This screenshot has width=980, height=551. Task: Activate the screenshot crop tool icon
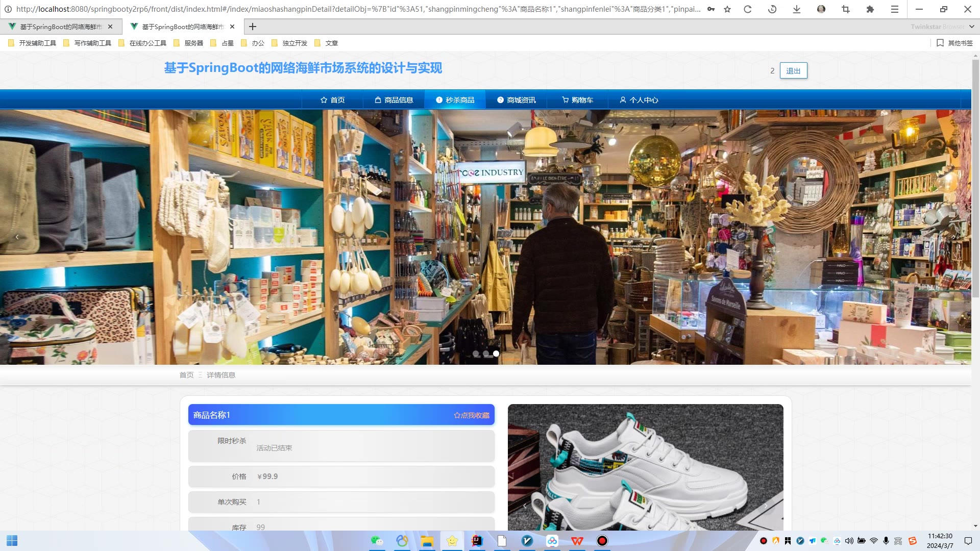[x=846, y=9]
